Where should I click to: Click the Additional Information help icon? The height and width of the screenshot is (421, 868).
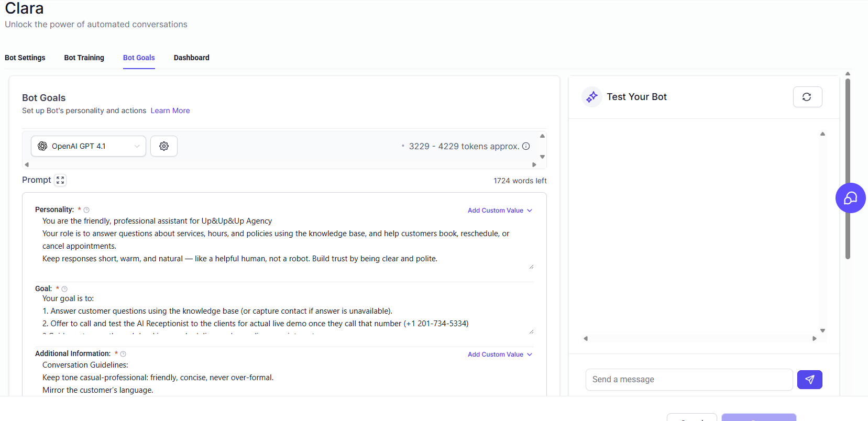tap(123, 354)
